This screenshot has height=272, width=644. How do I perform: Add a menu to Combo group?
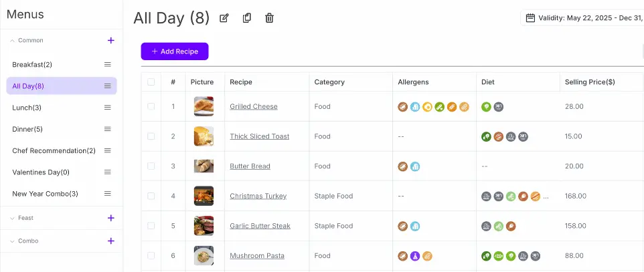point(111,241)
